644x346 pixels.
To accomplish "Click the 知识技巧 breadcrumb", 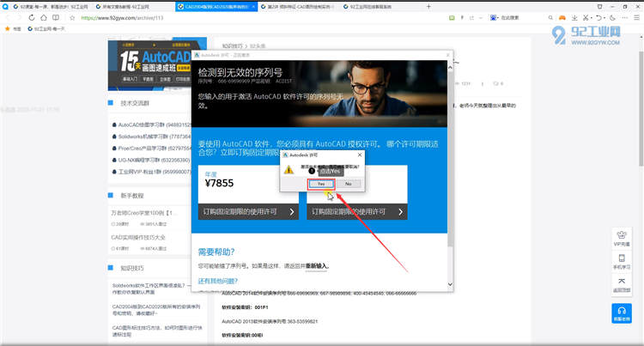I will click(233, 46).
